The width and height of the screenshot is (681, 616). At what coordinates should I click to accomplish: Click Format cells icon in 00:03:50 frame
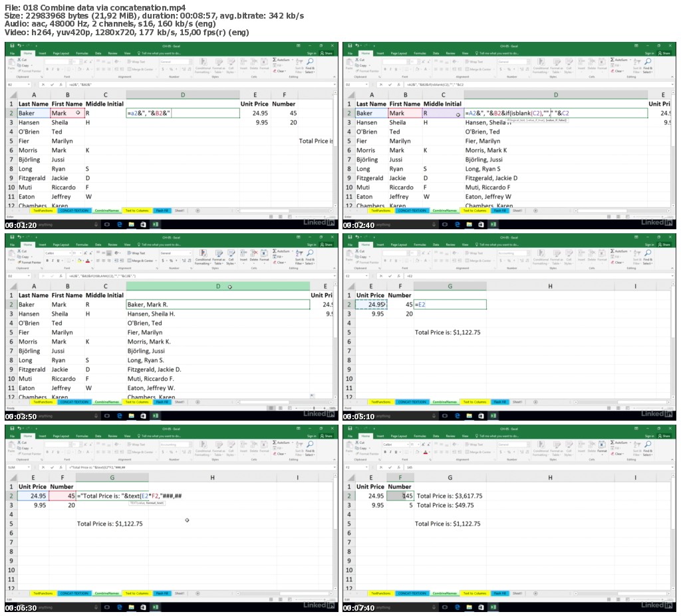pyautogui.click(x=264, y=253)
